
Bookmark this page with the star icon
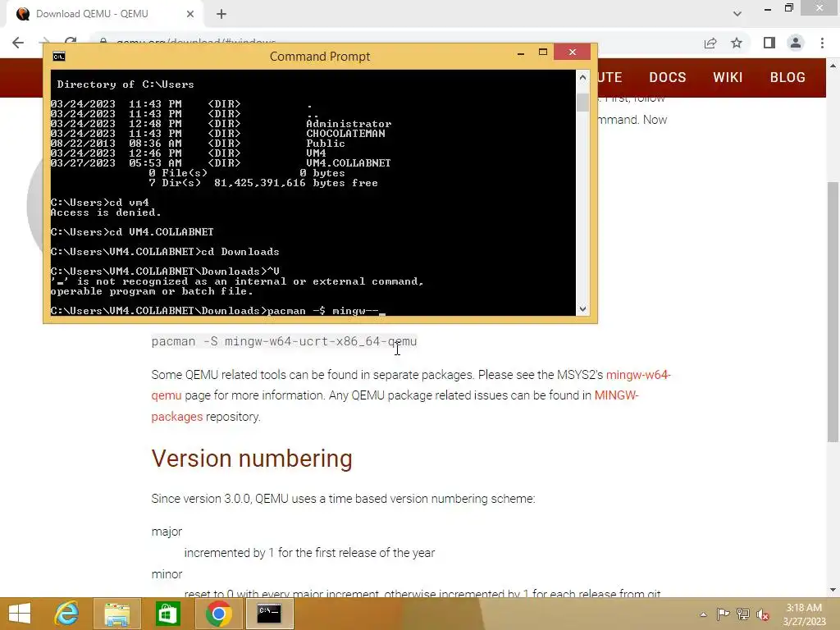click(737, 43)
